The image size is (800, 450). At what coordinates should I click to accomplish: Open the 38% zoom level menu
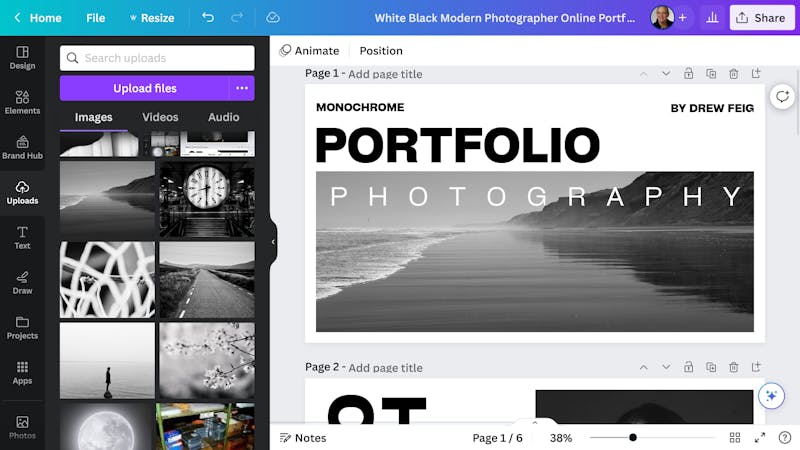(561, 438)
